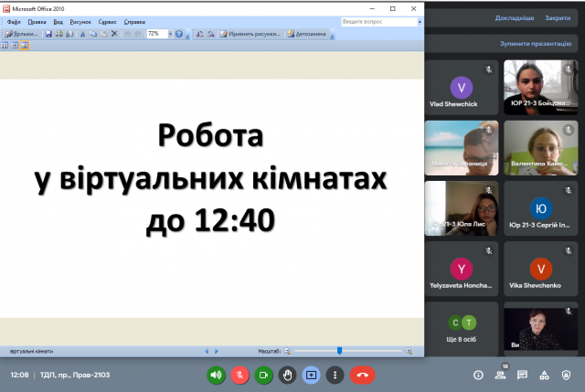Open the Вид menu
This screenshot has height=392, width=585.
pyautogui.click(x=58, y=22)
